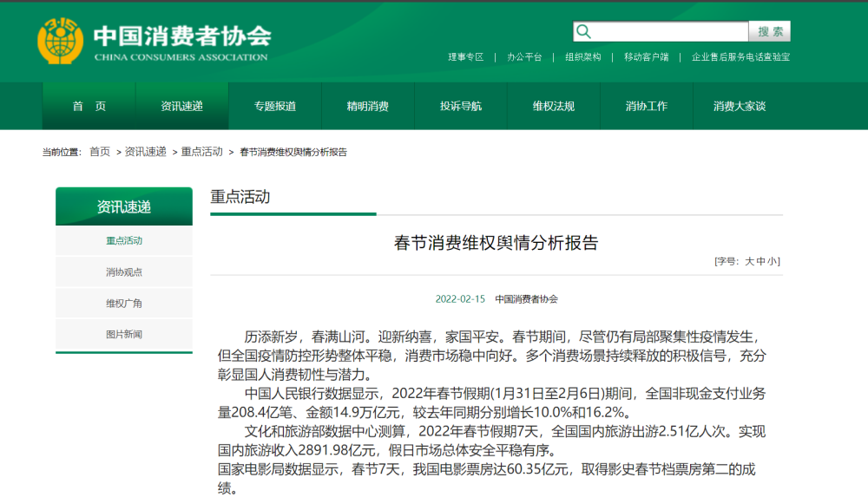Open 投诉导航 in main navigation
The height and width of the screenshot is (497, 868).
tap(461, 107)
